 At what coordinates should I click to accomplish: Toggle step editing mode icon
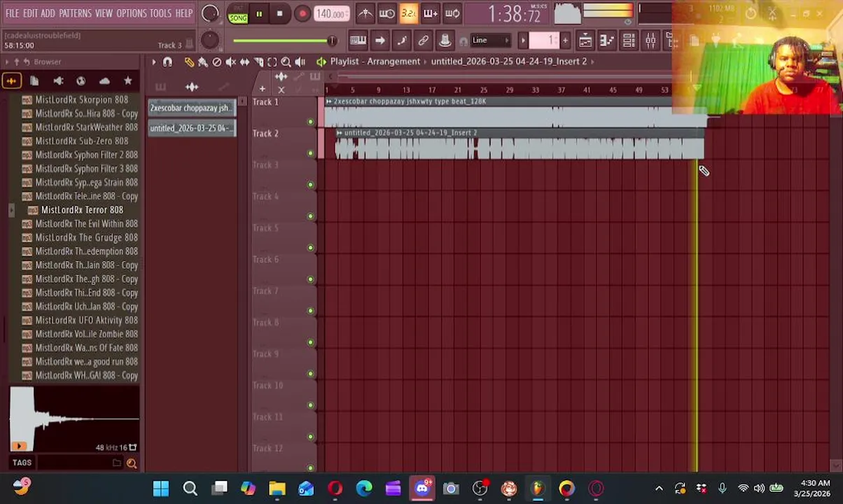401,41
